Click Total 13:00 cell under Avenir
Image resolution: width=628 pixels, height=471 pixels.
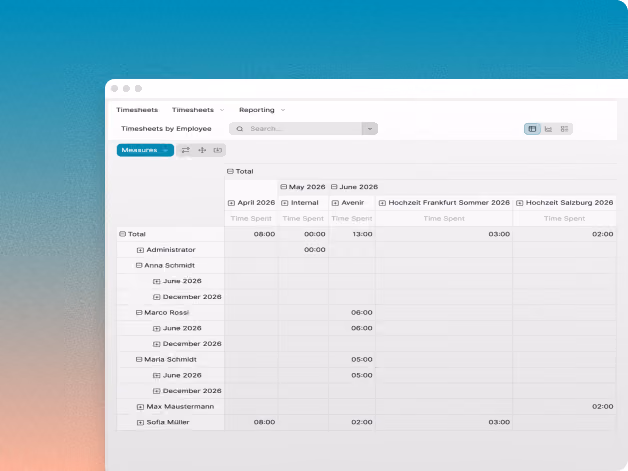pyautogui.click(x=352, y=234)
